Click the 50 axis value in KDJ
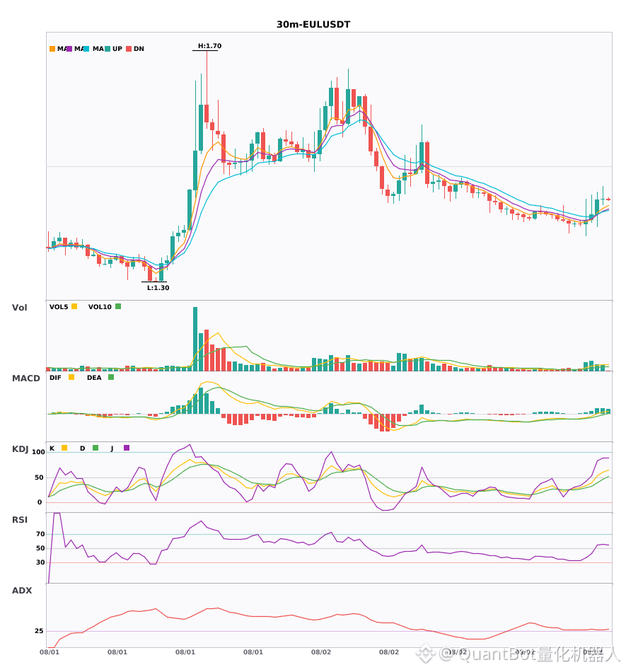626x672 pixels. 39,477
